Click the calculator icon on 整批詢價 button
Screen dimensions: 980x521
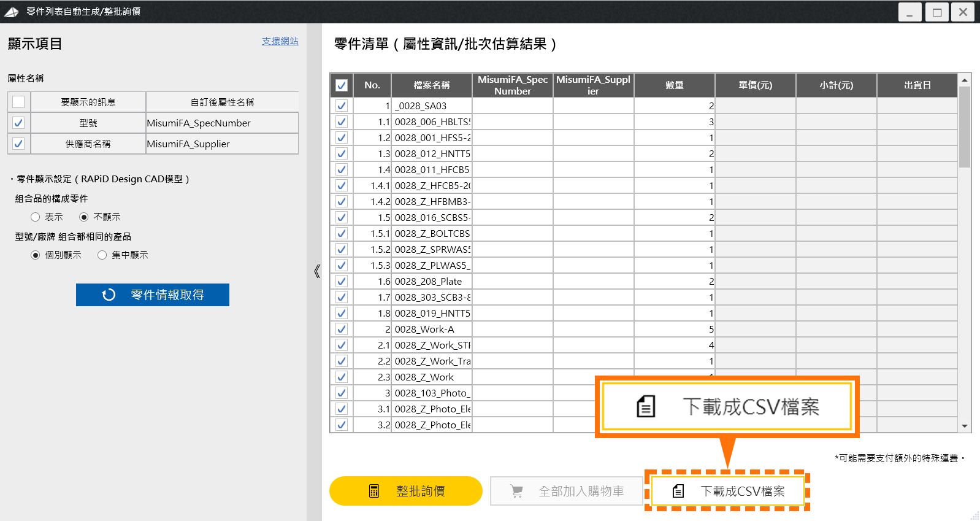click(374, 491)
